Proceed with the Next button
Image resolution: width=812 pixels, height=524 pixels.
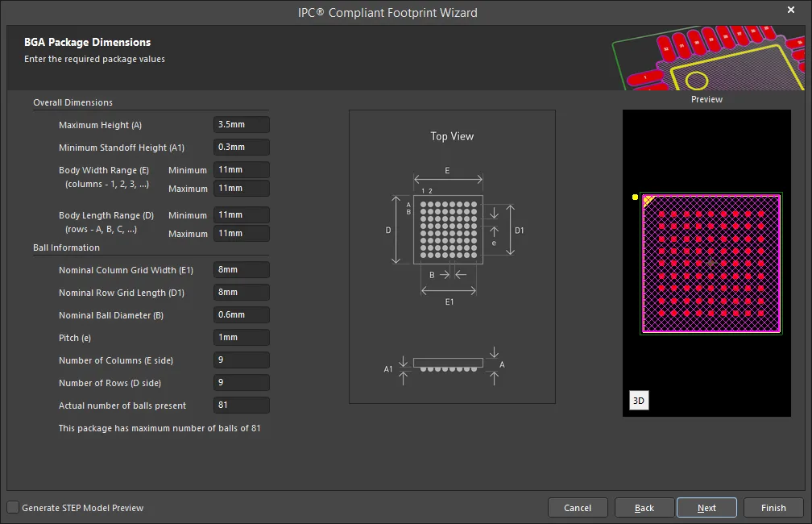click(706, 508)
